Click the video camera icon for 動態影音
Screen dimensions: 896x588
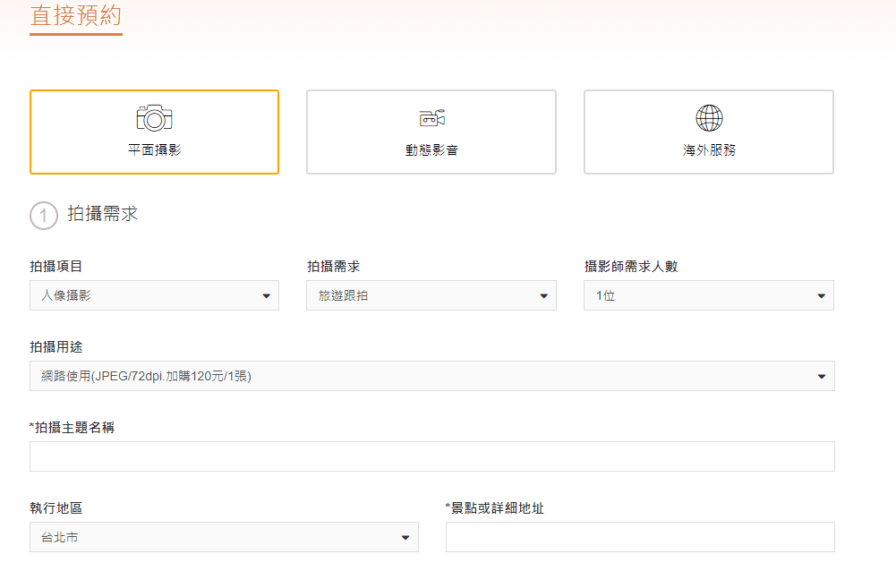(431, 118)
